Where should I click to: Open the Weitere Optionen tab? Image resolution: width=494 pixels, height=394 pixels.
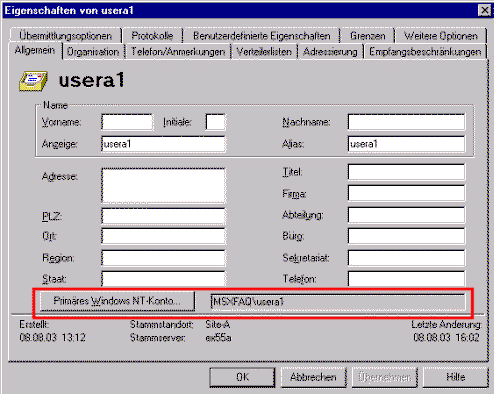(x=441, y=36)
